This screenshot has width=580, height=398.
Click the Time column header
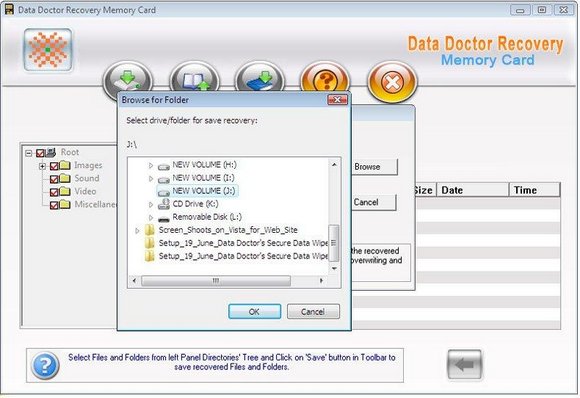(x=535, y=190)
